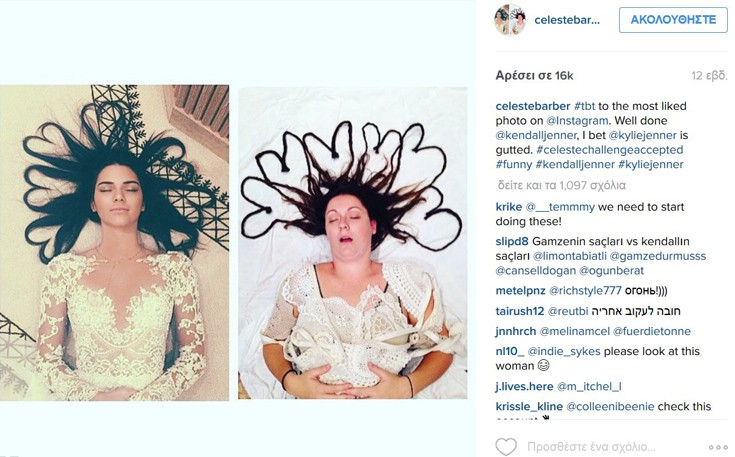Screen dimensions: 735x457
Task: Open @indie_sykes mention
Action: 564,352
